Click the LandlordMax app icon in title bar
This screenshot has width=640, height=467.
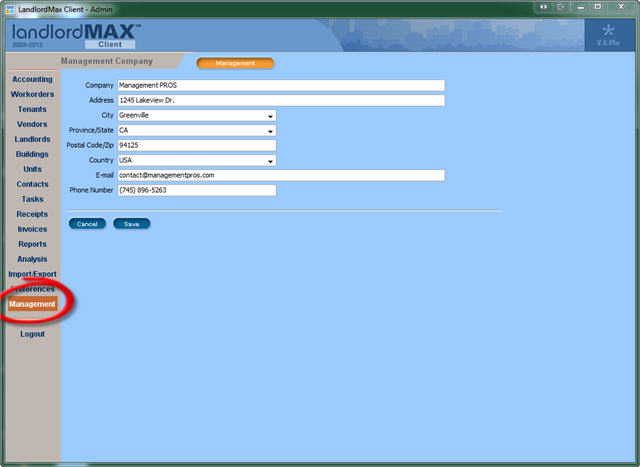coord(10,9)
